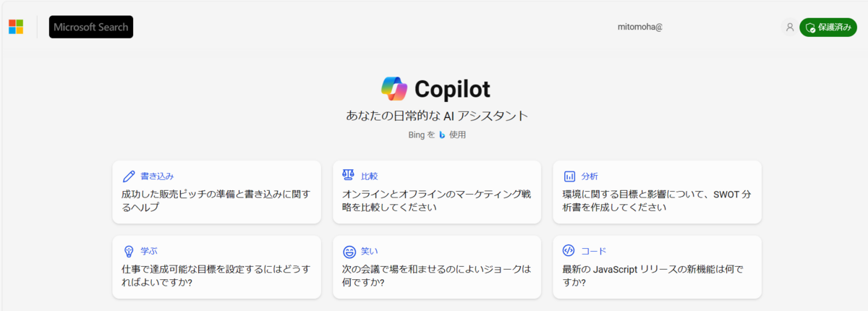Image resolution: width=868 pixels, height=311 pixels.
Task: Click the balance scale icon for 比較
Action: [x=349, y=176]
